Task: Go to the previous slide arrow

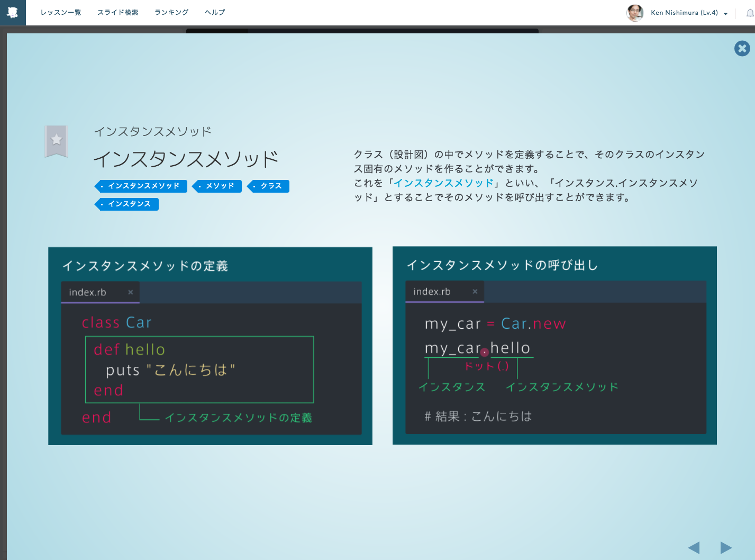Action: 694,547
